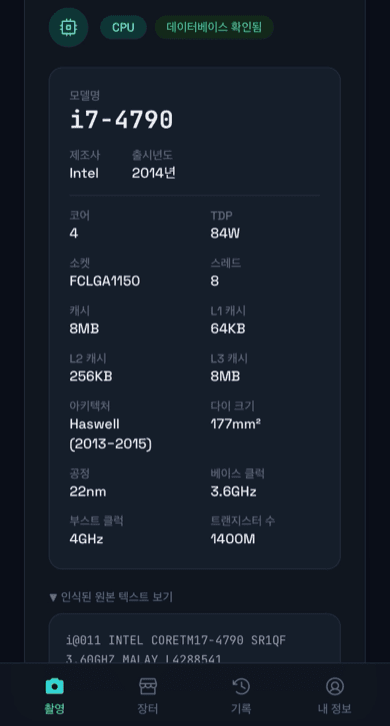Click the 3.6GHz base clock value

tap(233, 491)
